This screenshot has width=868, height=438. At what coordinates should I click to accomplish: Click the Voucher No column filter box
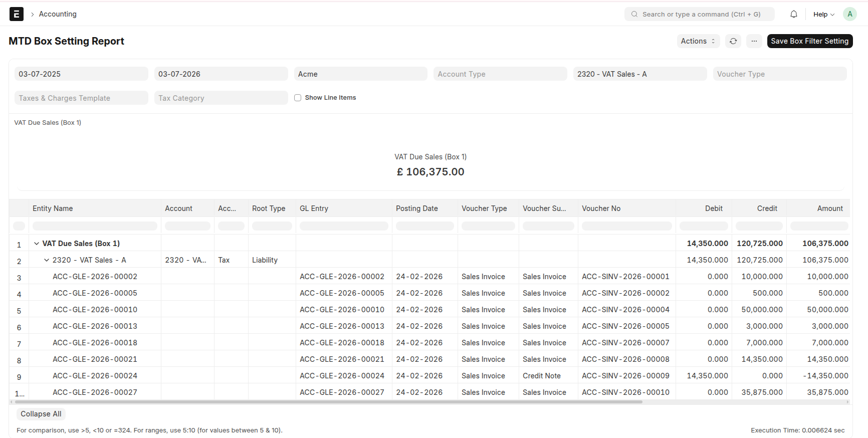pos(627,226)
